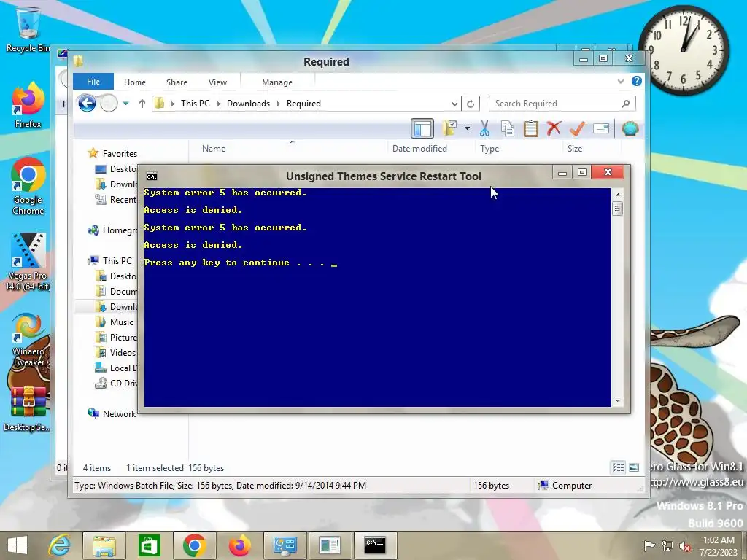
Task: Open the address bar history dropdown
Action: pos(454,104)
